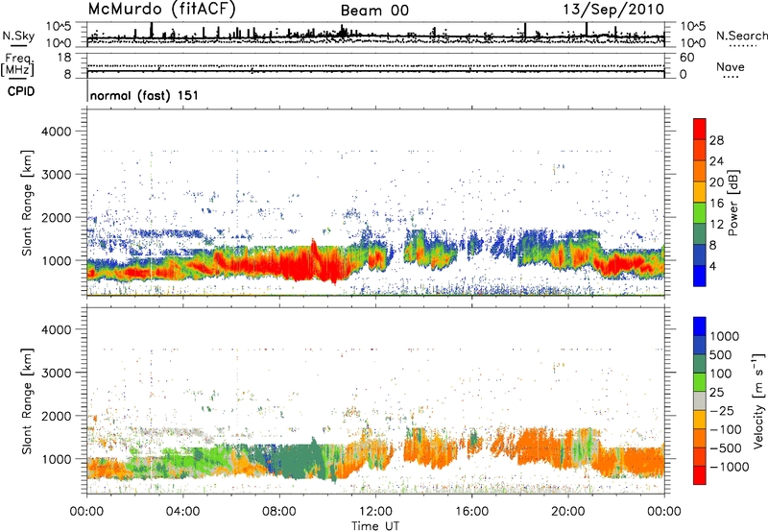The width and height of the screenshot is (768, 532).
Task: Click the '28' power colorbar value
Action: click(x=716, y=140)
